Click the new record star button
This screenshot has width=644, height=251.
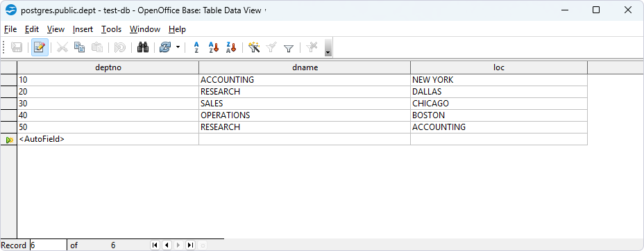(x=203, y=245)
